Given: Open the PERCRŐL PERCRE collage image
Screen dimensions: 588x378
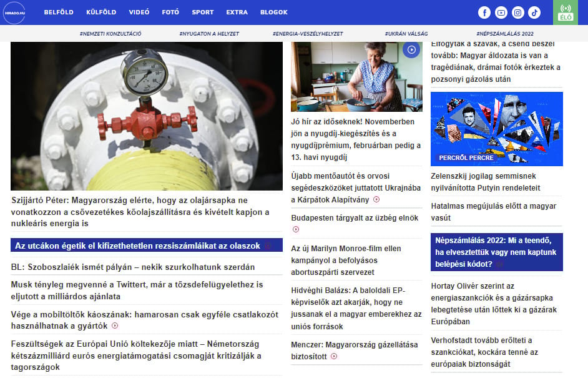Looking at the screenshot, I should (496, 129).
